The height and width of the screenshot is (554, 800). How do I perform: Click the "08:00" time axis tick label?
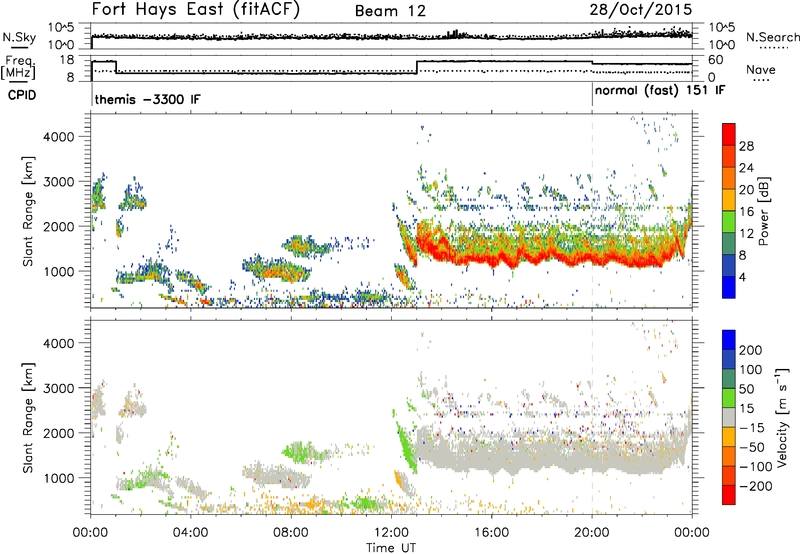click(290, 533)
